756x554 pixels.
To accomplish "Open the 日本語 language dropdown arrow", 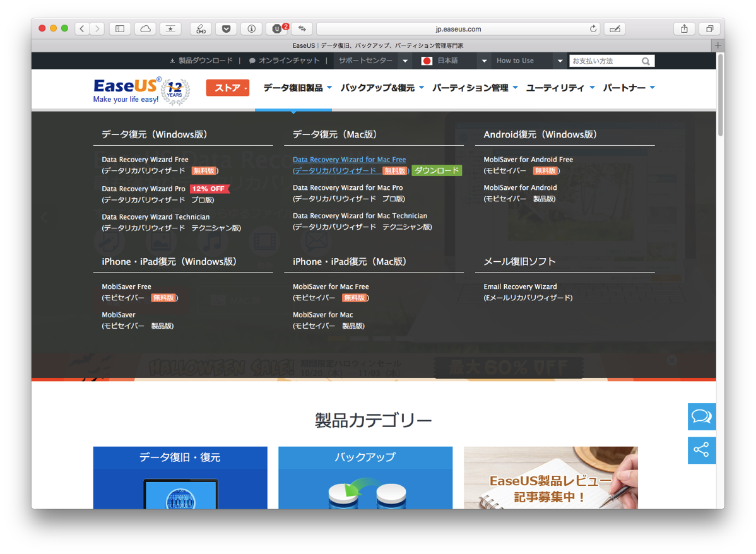I will (x=484, y=61).
